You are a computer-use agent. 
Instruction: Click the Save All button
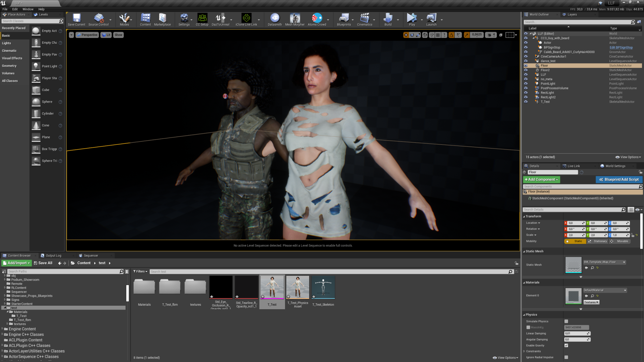pyautogui.click(x=43, y=263)
